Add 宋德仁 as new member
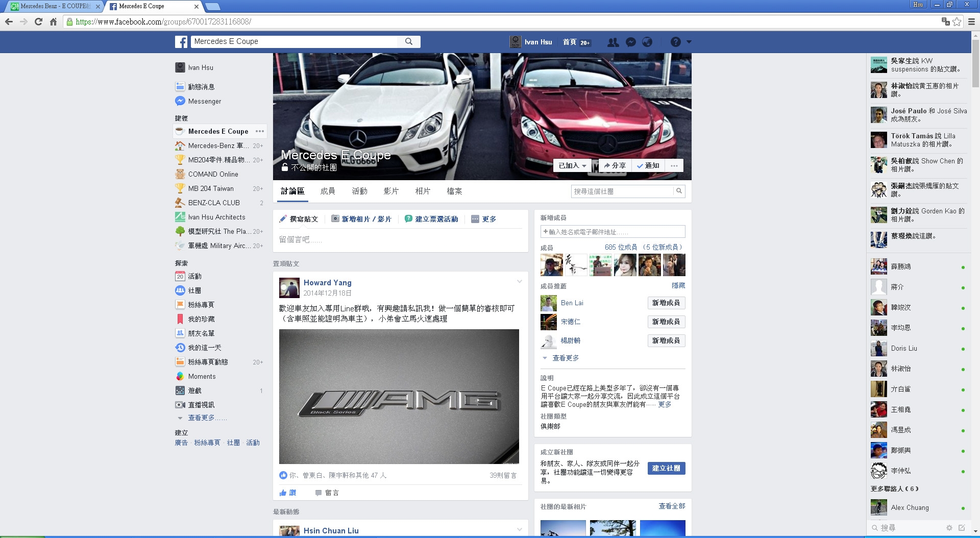 [x=666, y=322]
